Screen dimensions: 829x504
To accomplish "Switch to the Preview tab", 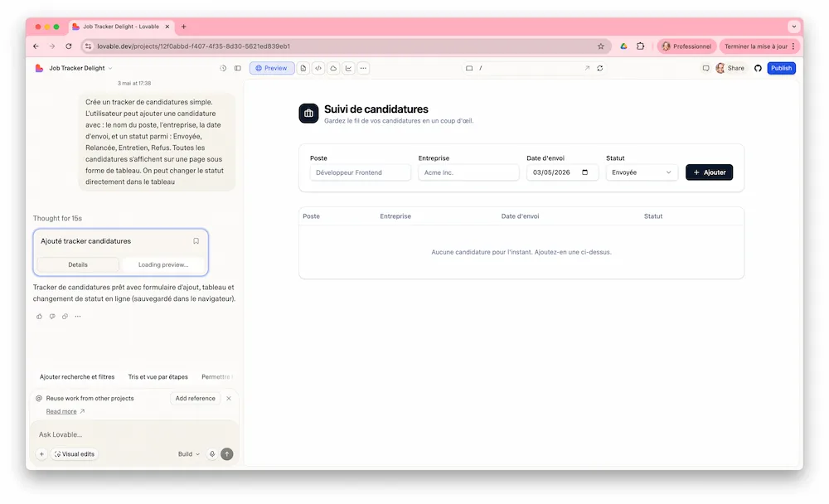I will pyautogui.click(x=272, y=68).
